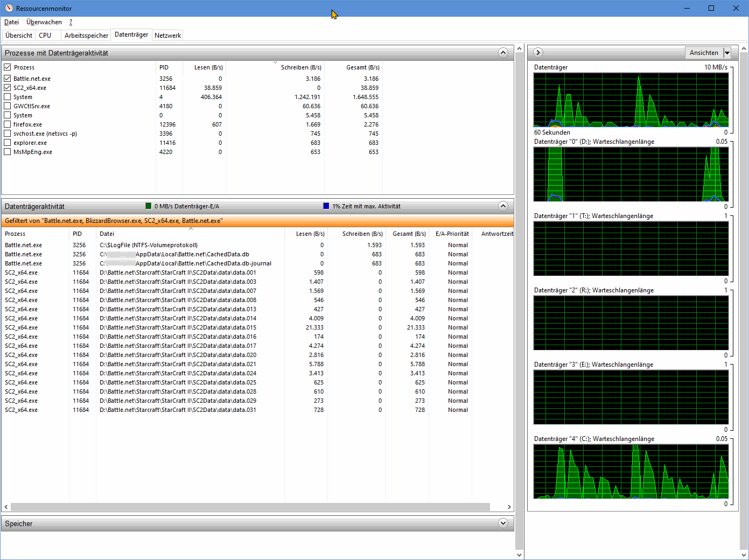The width and height of the screenshot is (749, 560).
Task: Click the Ansichten button
Action: pyautogui.click(x=704, y=53)
